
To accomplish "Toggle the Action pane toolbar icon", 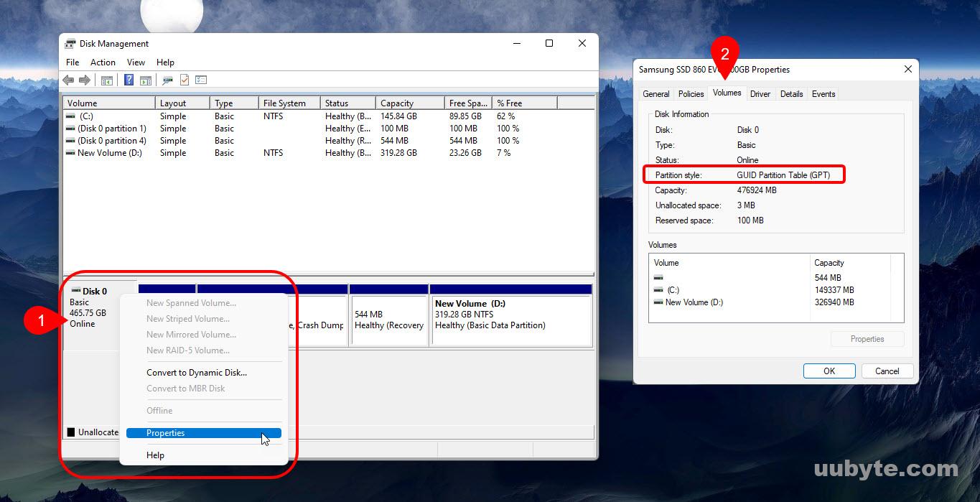I will click(146, 79).
